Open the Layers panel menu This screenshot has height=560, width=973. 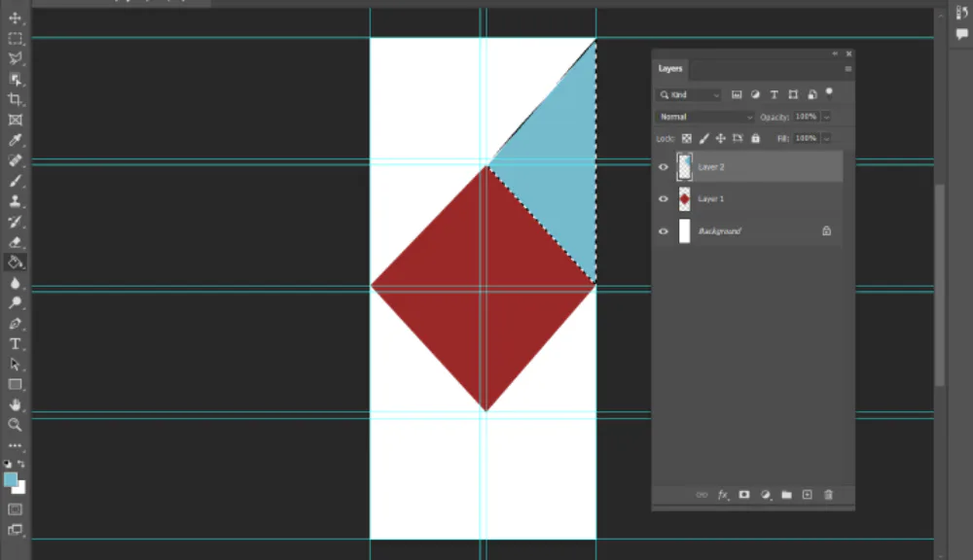[847, 69]
